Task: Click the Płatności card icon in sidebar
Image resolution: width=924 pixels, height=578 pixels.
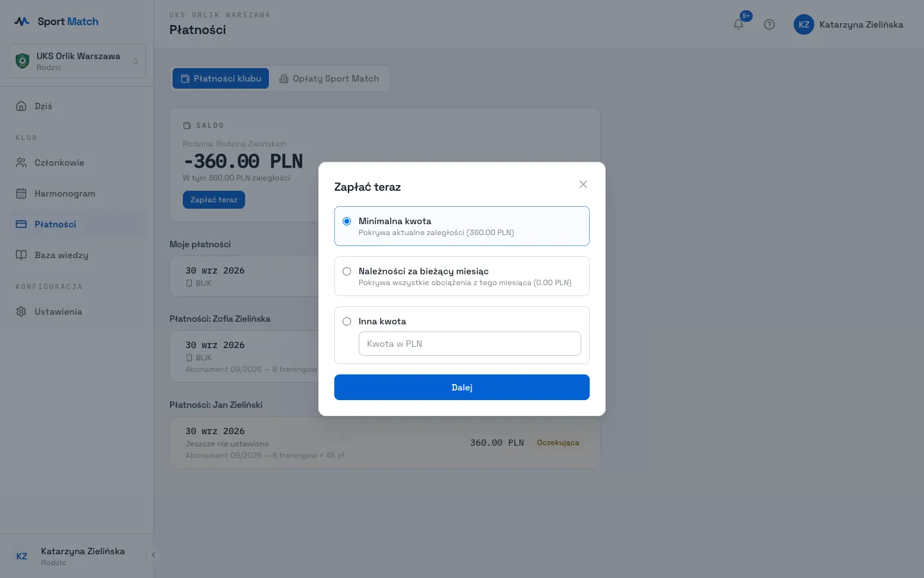Action: pyautogui.click(x=21, y=224)
